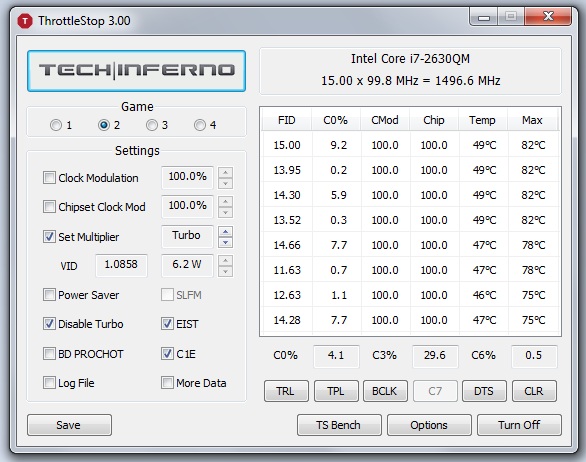Screen dimensions: 586x462
Task: Click the FID value 13.95
Action: [287, 170]
